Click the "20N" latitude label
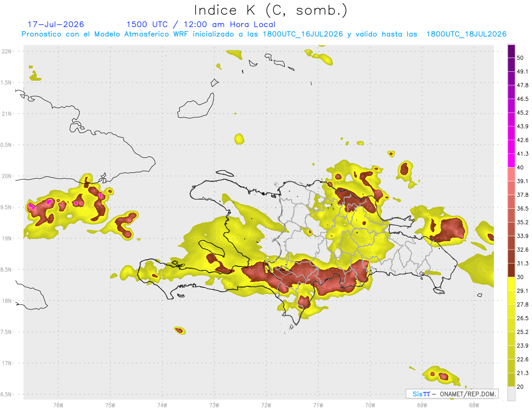The image size is (532, 411). point(7,176)
